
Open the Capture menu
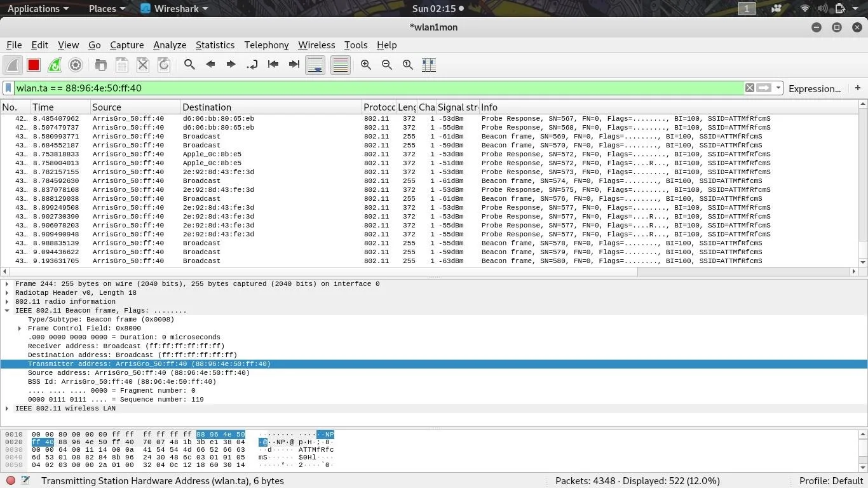[x=126, y=45]
